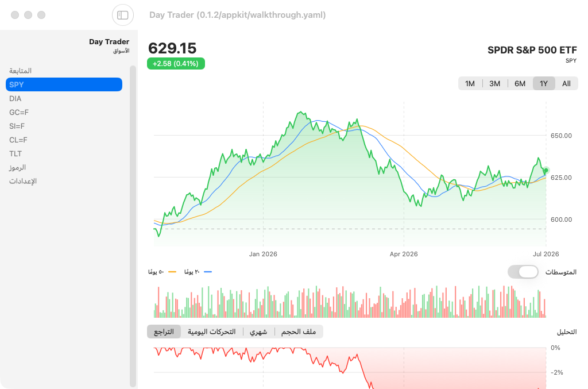588x389 pixels.
Task: Click the 600.00 price axis label
Action: 561,219
